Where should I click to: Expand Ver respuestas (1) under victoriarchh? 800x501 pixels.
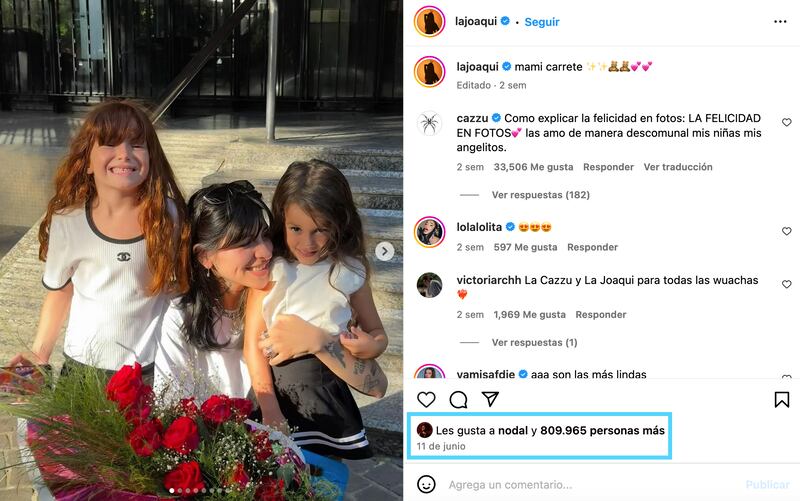pyautogui.click(x=534, y=342)
